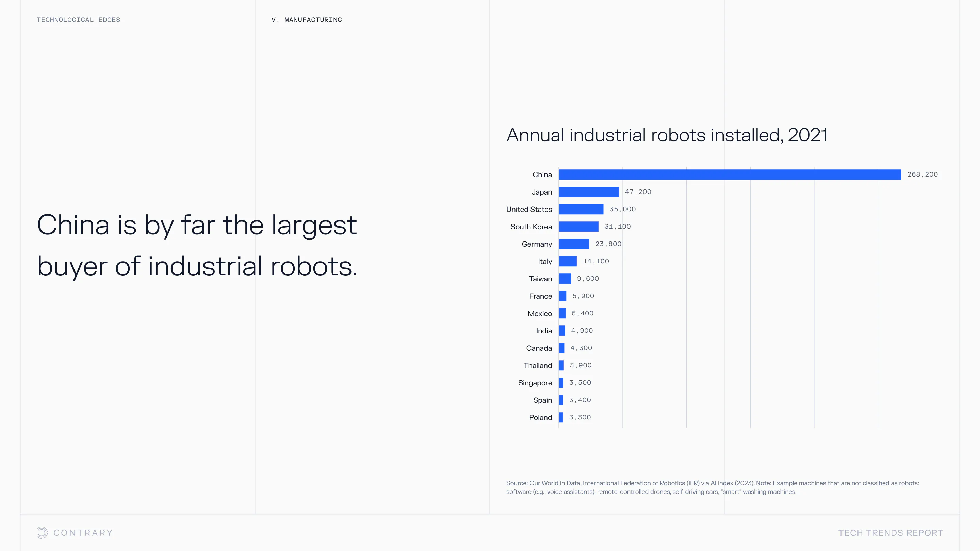Click the TECH TRENDS REPORT footer text

pos(891,533)
